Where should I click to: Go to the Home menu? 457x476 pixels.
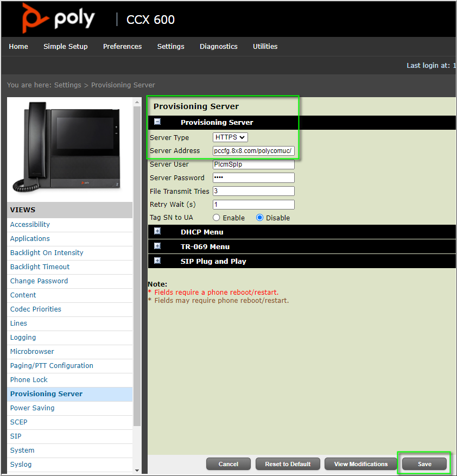18,47
